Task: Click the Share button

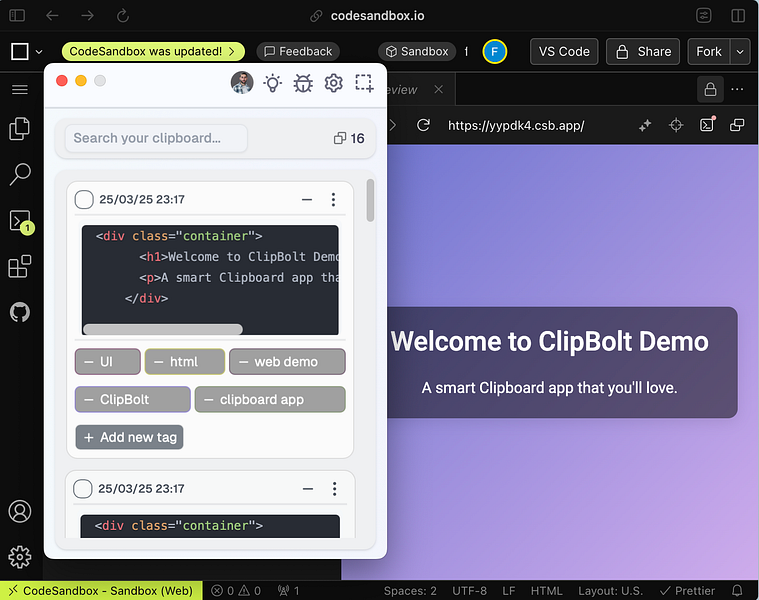Action: coord(643,51)
